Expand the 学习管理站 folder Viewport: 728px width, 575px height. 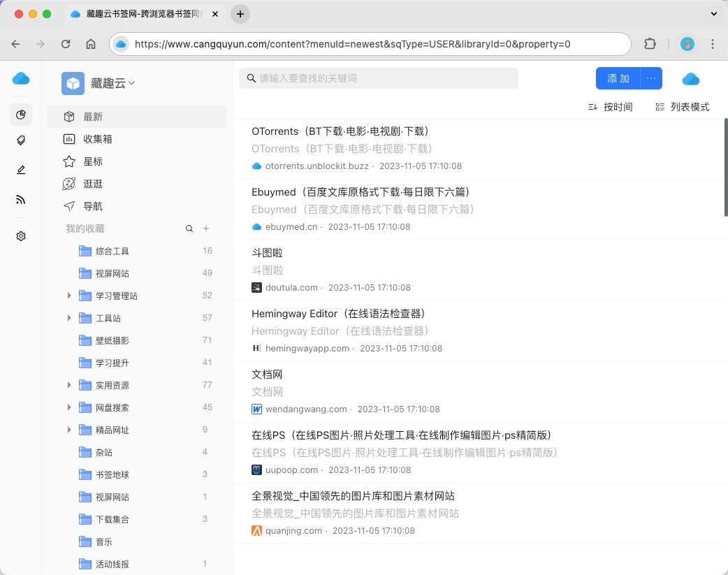click(x=68, y=296)
